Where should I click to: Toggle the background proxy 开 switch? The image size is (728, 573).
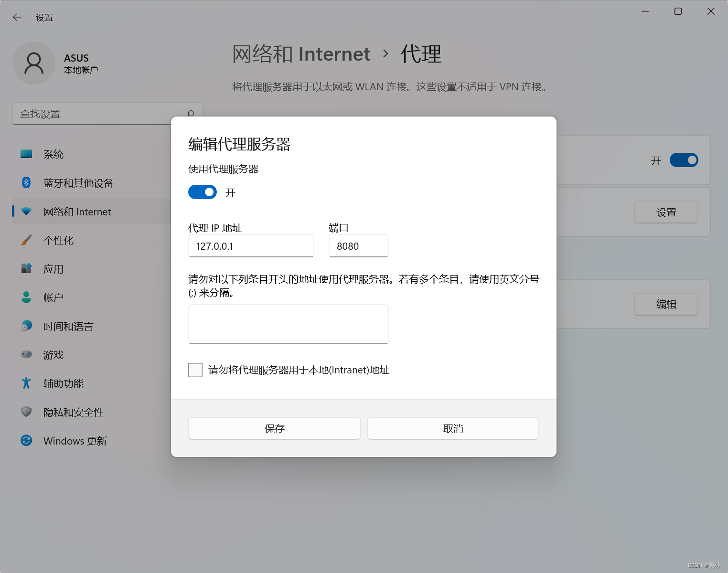[x=684, y=160]
